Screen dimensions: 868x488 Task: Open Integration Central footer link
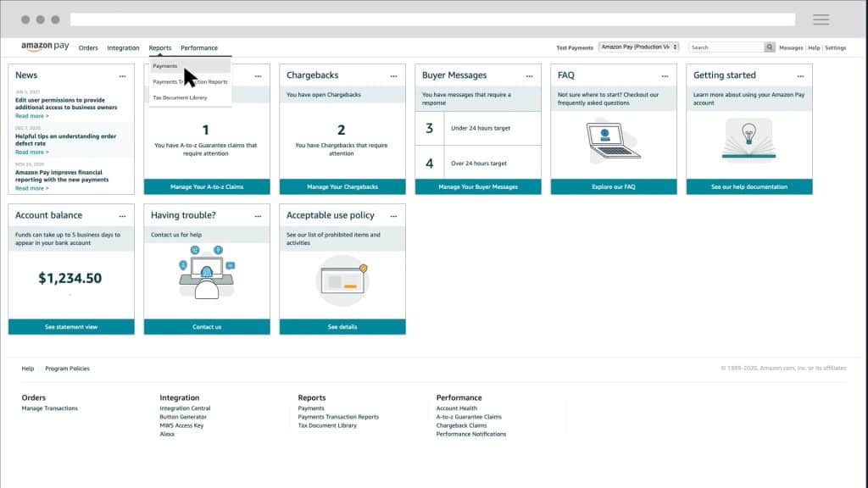point(185,408)
